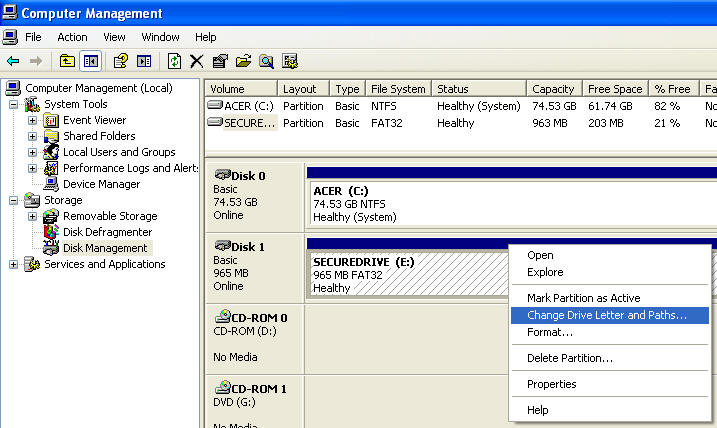Image resolution: width=717 pixels, height=428 pixels.
Task: Toggle the Show/Hide Console Tree icon
Action: pyautogui.click(x=91, y=61)
